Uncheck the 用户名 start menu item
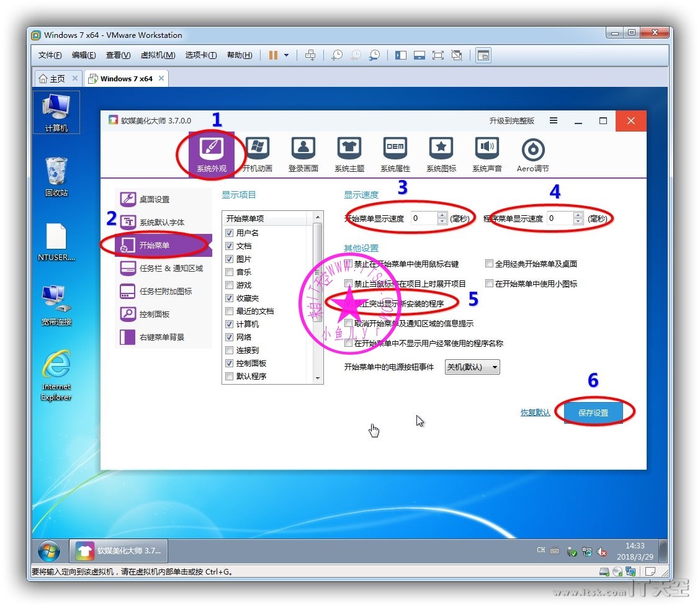 230,233
